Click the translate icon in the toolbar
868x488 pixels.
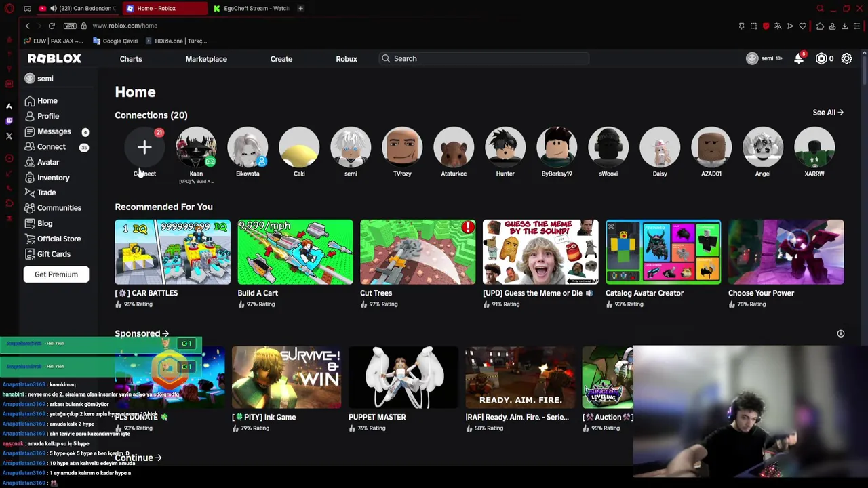[778, 26]
